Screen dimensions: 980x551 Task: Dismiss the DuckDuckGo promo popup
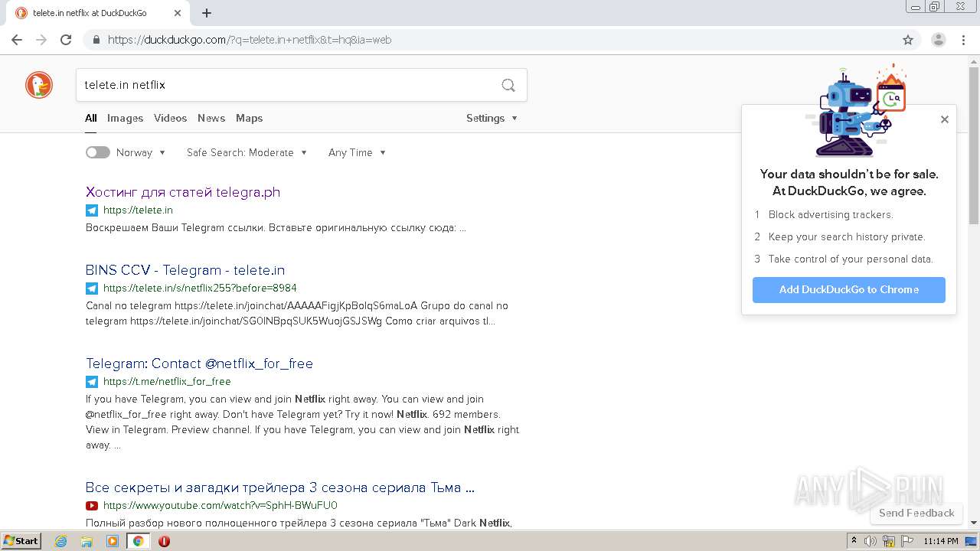(945, 119)
